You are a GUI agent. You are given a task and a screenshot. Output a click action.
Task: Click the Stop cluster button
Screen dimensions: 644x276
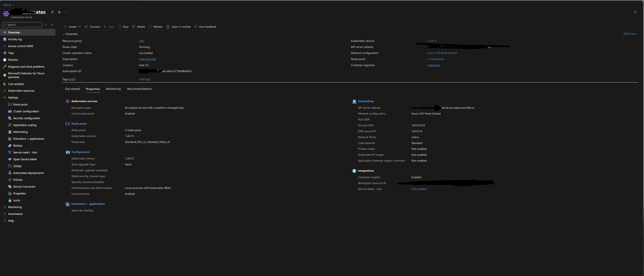(x=123, y=27)
